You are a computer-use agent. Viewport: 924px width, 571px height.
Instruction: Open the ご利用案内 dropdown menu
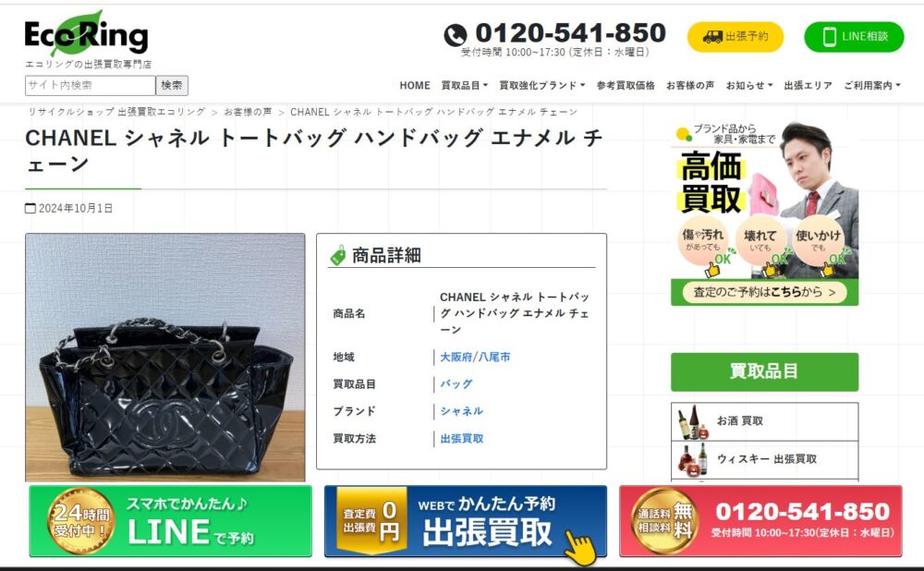pyautogui.click(x=872, y=85)
